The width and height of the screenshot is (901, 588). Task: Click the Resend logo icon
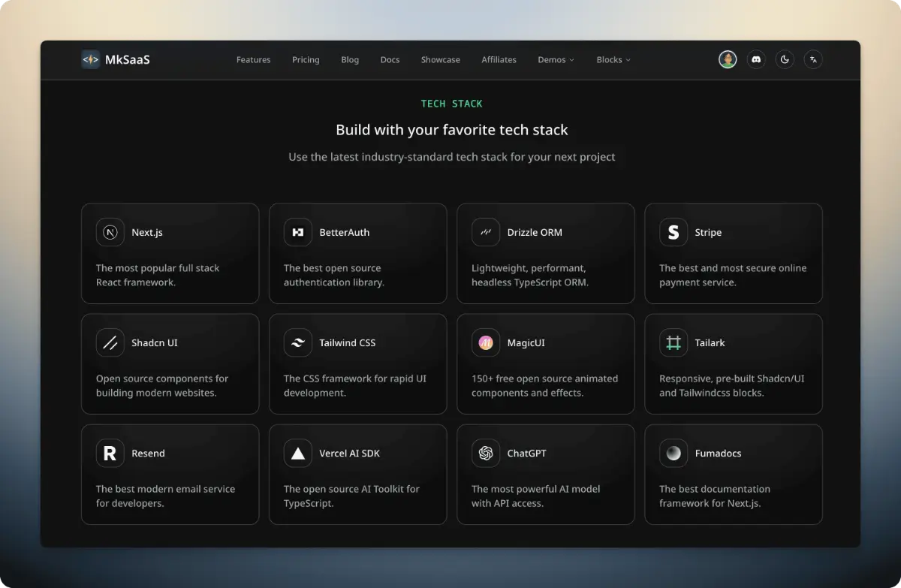click(x=110, y=453)
